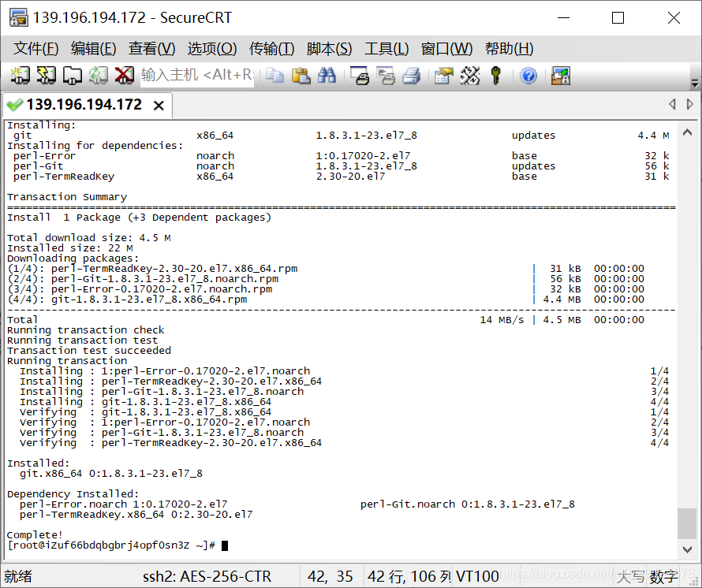Click the terminal scrollbar up arrow
Viewport: 702px width, 588px height.
(x=687, y=132)
